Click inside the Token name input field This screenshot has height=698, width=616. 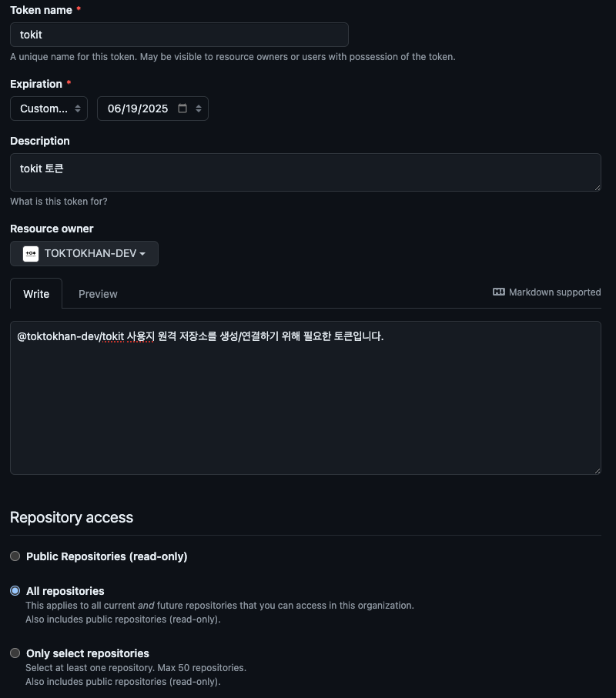tap(179, 35)
